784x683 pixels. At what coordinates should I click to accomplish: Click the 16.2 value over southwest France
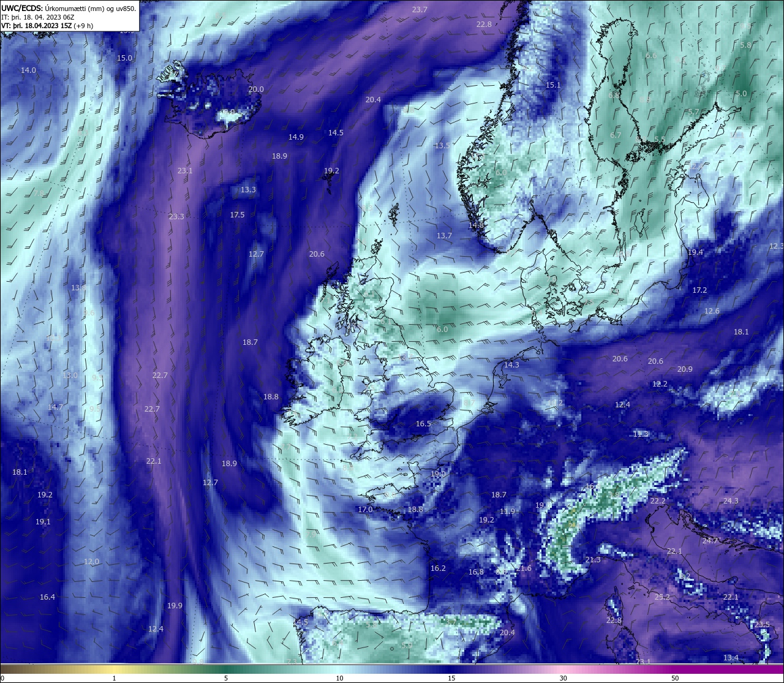coord(438,568)
